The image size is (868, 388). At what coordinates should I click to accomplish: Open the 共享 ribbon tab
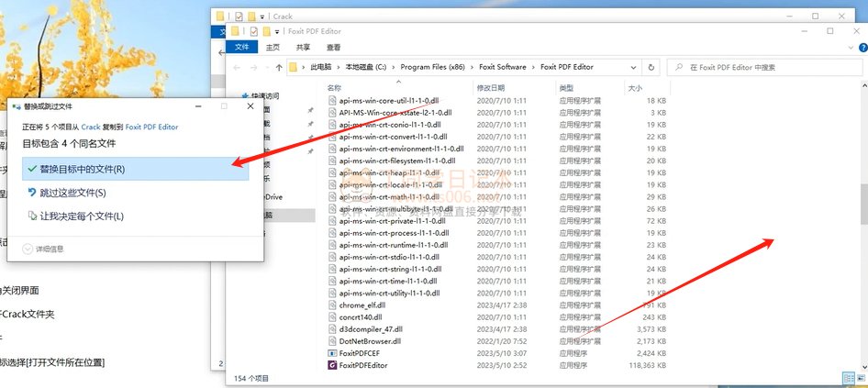click(x=303, y=48)
